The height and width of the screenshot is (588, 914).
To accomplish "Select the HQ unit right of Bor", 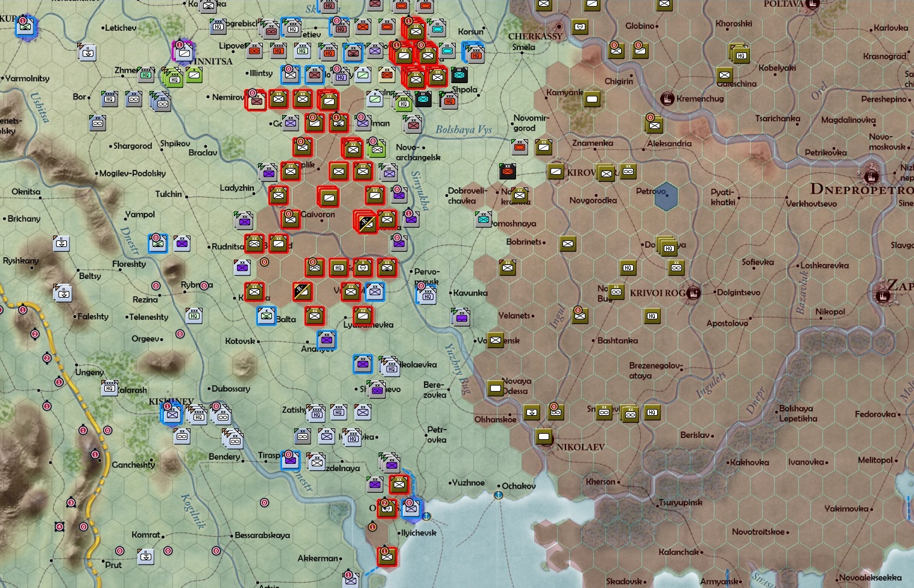I will pyautogui.click(x=110, y=99).
